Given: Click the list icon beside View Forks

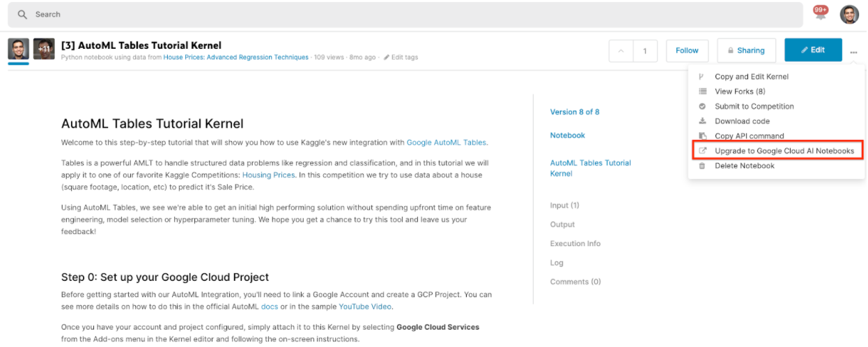Looking at the screenshot, I should coord(702,91).
